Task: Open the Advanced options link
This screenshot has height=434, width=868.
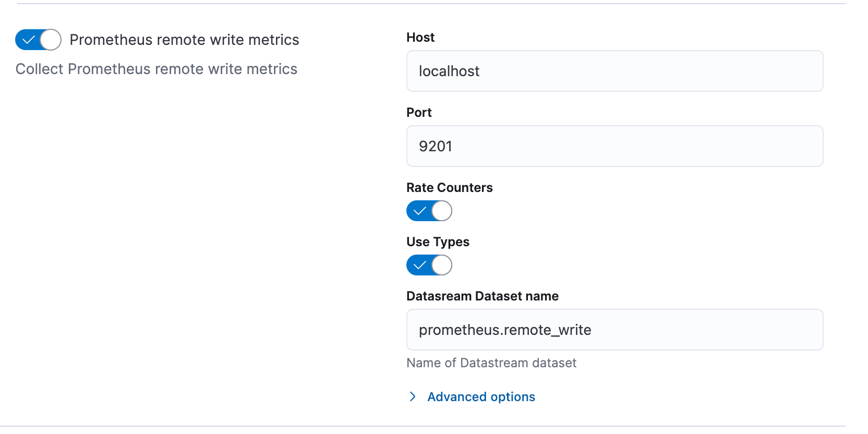Action: 481,397
